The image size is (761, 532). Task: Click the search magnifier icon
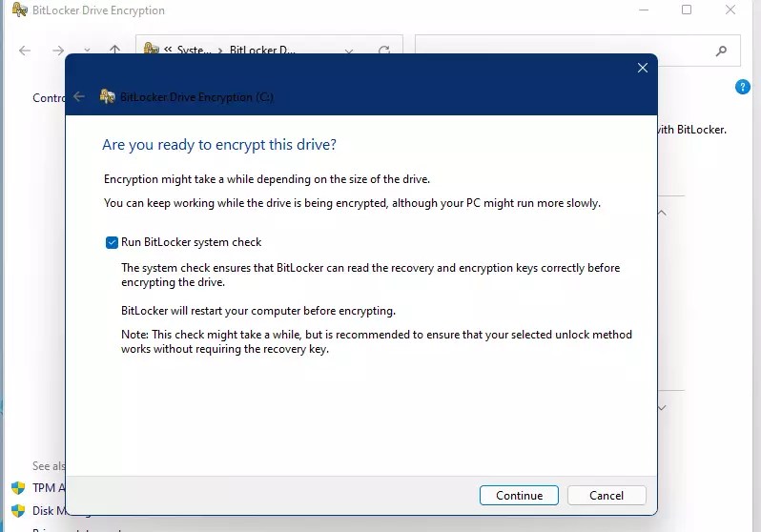click(721, 51)
